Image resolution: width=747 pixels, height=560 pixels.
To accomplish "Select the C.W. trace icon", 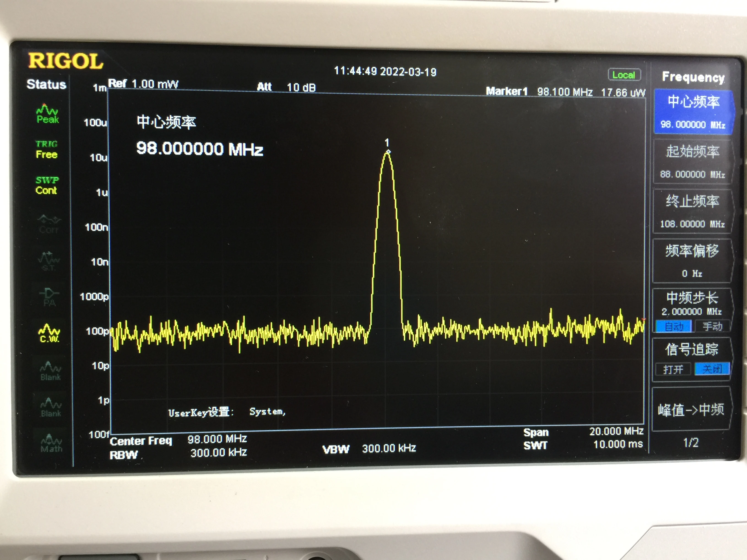I will 49,333.
